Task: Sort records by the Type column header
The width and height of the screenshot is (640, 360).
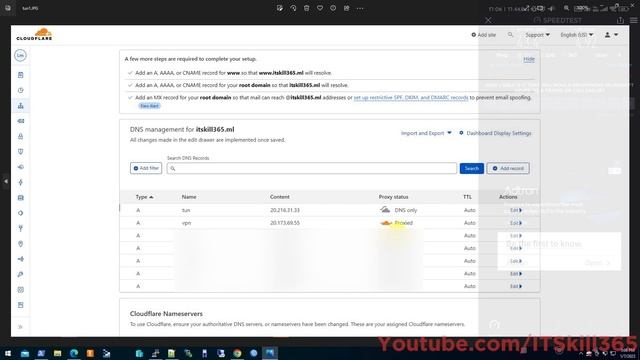Action: (144, 197)
